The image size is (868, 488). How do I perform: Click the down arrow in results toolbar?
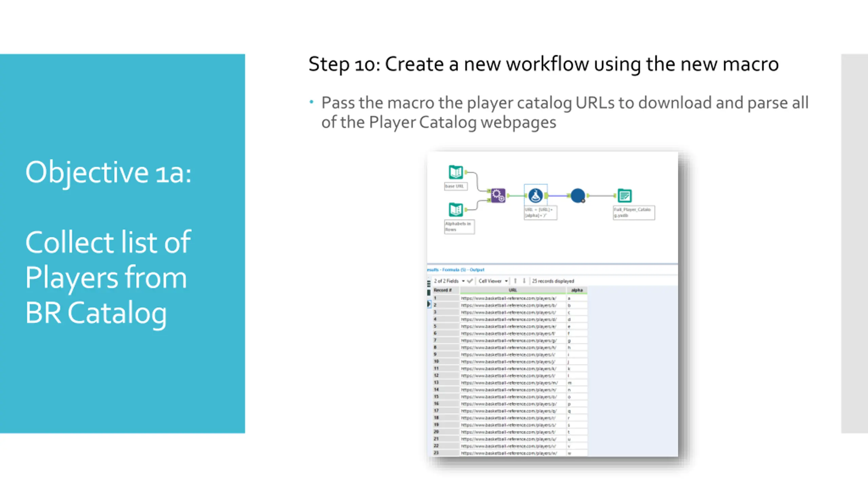pos(524,281)
